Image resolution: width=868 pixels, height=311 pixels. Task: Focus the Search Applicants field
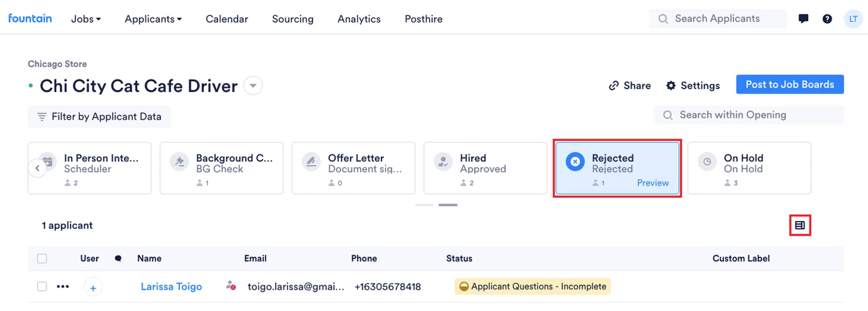coord(717,18)
